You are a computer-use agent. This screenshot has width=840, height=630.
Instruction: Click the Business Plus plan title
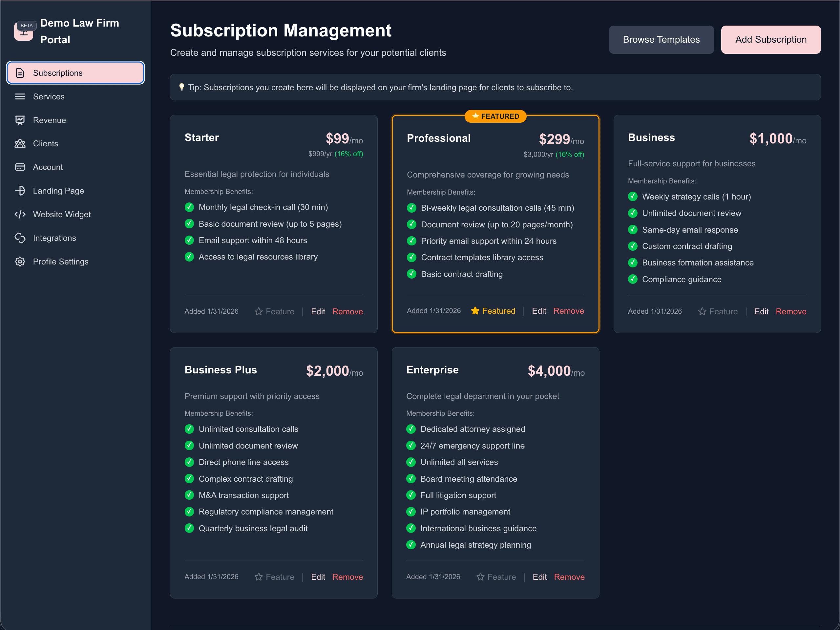pyautogui.click(x=220, y=370)
